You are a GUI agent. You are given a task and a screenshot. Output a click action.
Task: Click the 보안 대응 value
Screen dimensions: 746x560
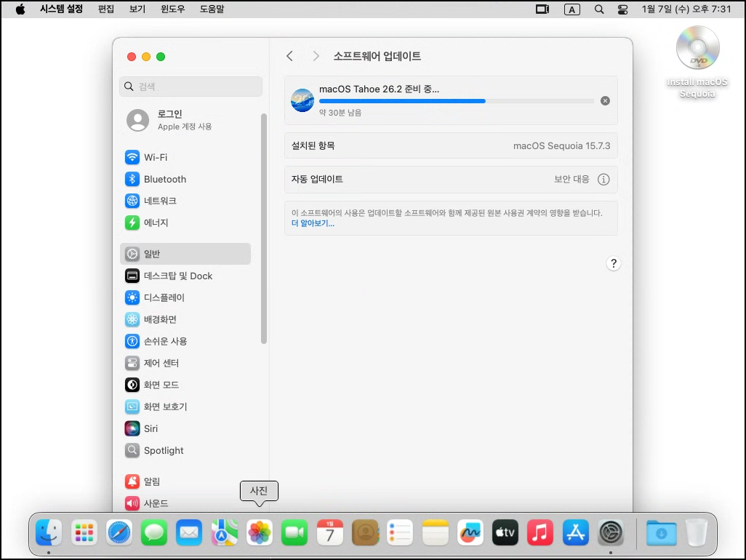571,180
